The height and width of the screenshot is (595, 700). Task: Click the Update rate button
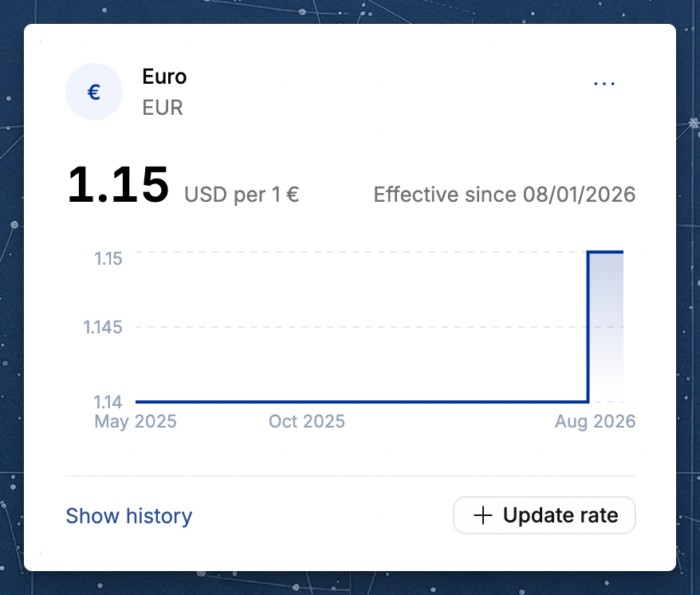pyautogui.click(x=545, y=515)
